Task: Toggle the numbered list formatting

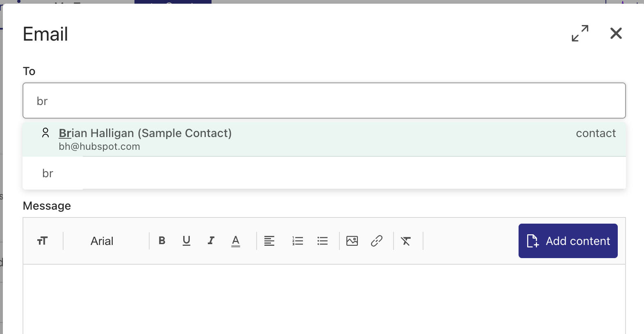Action: pos(298,241)
